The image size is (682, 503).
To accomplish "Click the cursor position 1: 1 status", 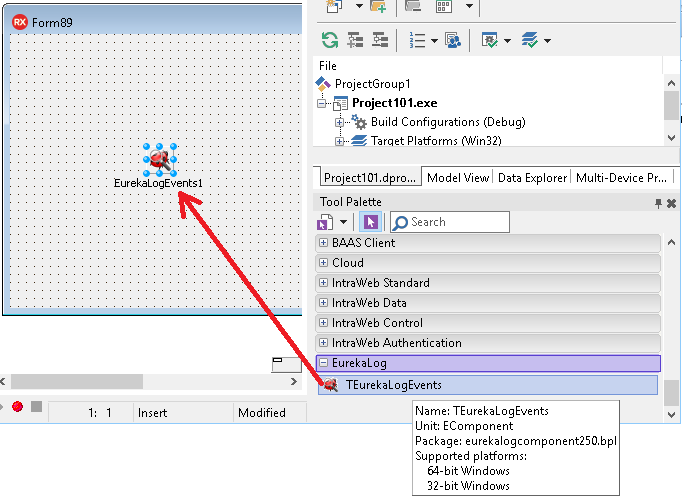I will pos(100,412).
